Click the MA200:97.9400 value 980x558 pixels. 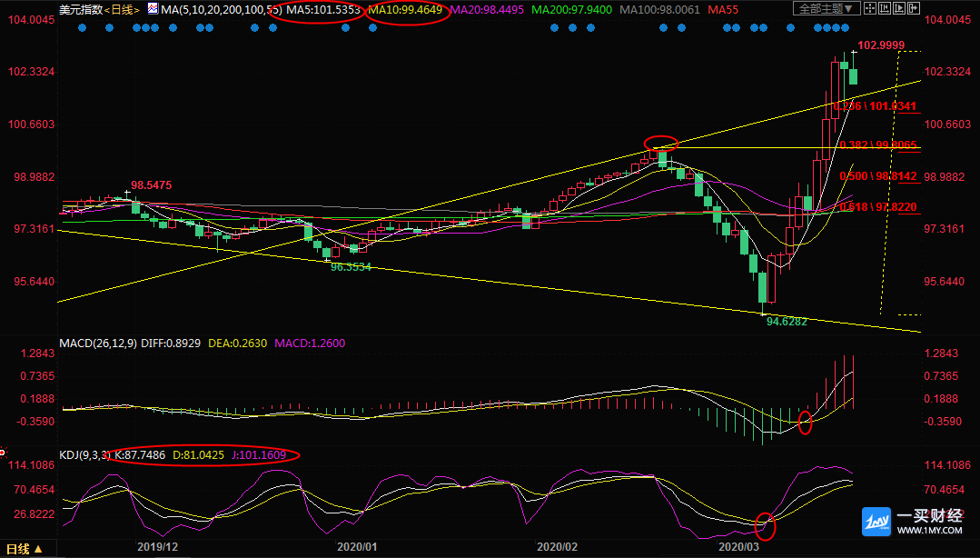[572, 9]
